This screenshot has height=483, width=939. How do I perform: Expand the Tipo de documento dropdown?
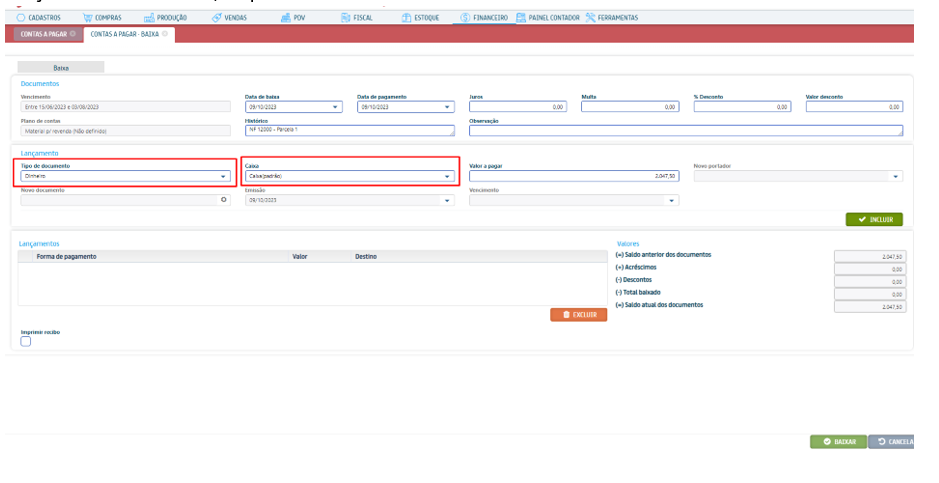point(223,176)
